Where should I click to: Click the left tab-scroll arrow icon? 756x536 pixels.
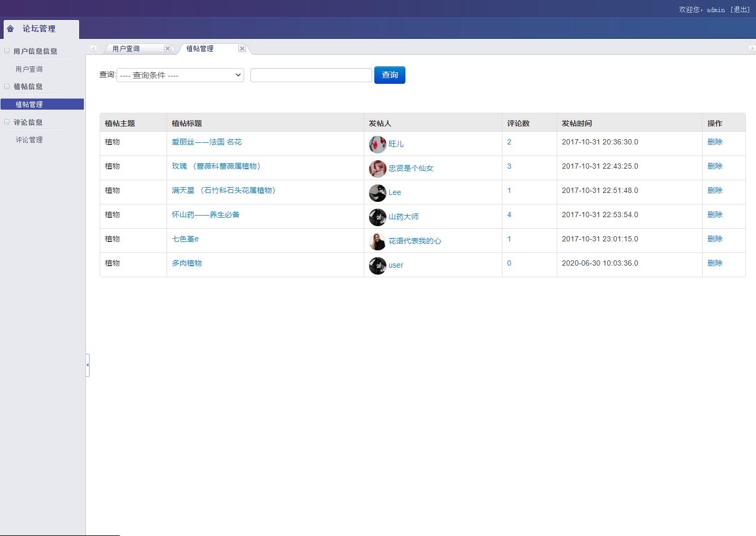point(93,48)
